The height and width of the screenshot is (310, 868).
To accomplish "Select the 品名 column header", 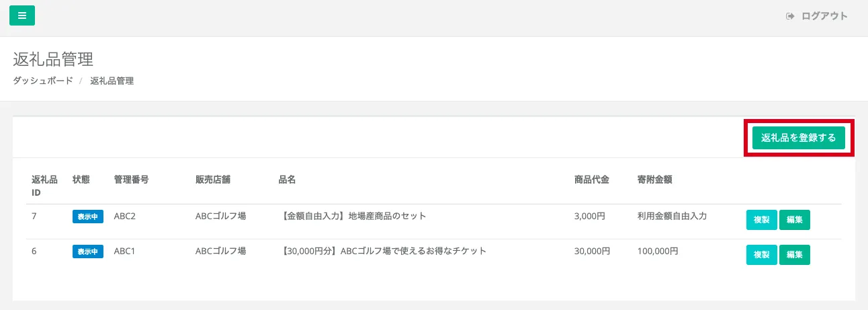I will pos(287,180).
